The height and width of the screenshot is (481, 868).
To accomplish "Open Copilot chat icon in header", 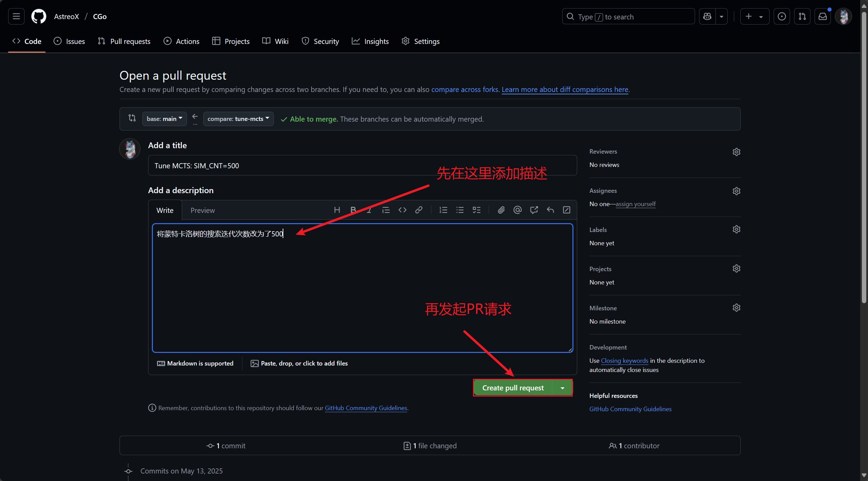I will [707, 16].
